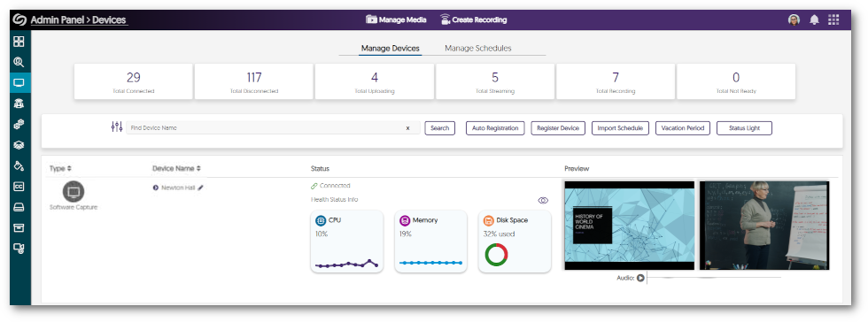Toggle Health Status Info visibility eye

pyautogui.click(x=543, y=200)
